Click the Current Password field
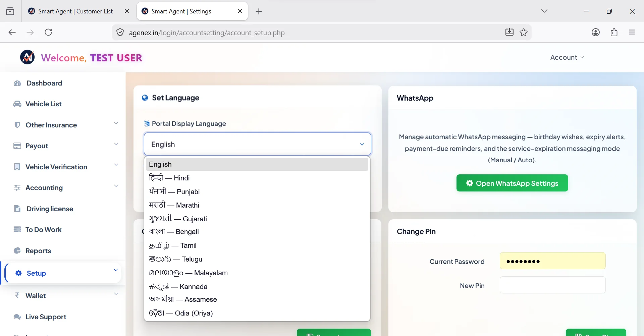This screenshot has height=336, width=644. coord(552,261)
